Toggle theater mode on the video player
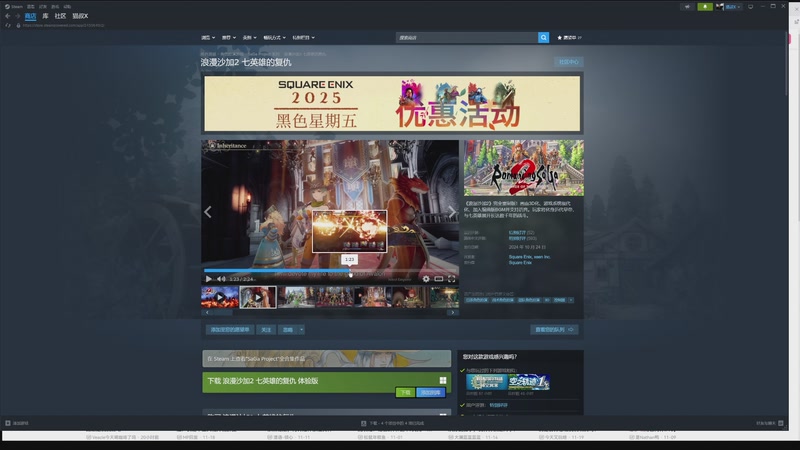This screenshot has height=450, width=800. [439, 279]
